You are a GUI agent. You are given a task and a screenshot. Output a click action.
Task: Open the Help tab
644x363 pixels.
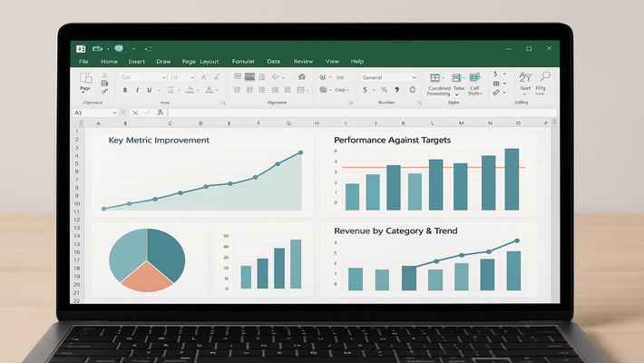356,61
